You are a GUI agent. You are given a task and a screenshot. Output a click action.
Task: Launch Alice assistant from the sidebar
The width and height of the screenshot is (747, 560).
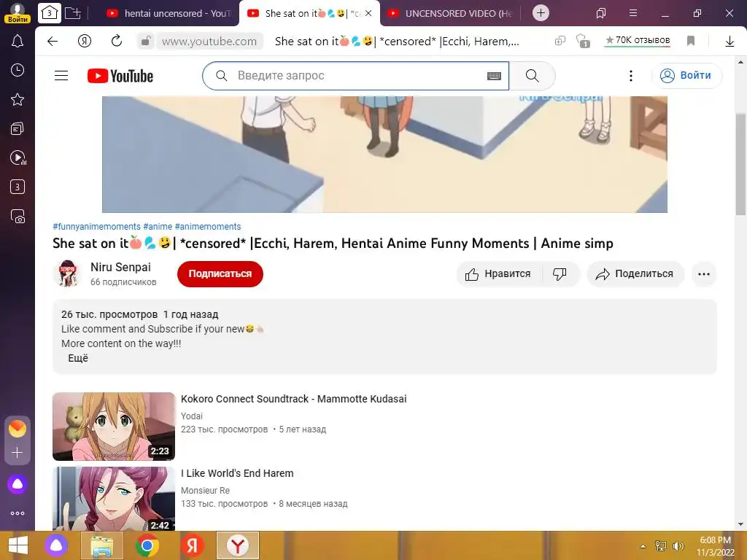[x=18, y=484]
